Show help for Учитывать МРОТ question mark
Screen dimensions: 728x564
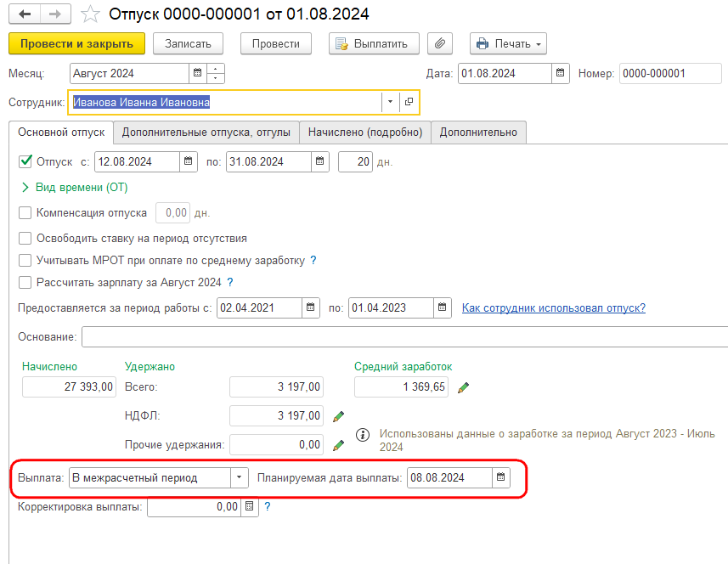[313, 261]
